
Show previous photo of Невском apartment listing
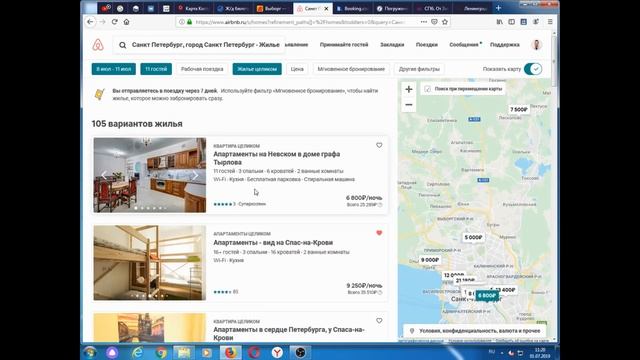[x=104, y=176]
